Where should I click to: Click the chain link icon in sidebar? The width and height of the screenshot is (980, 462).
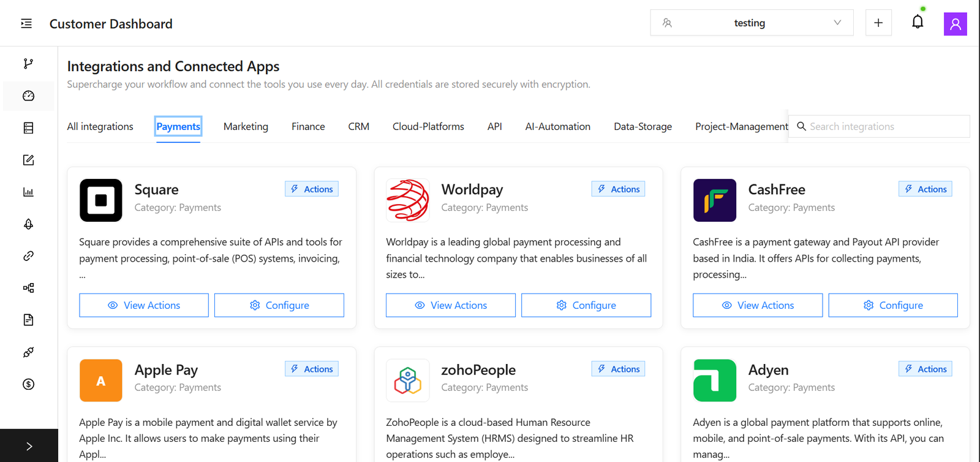[28, 256]
